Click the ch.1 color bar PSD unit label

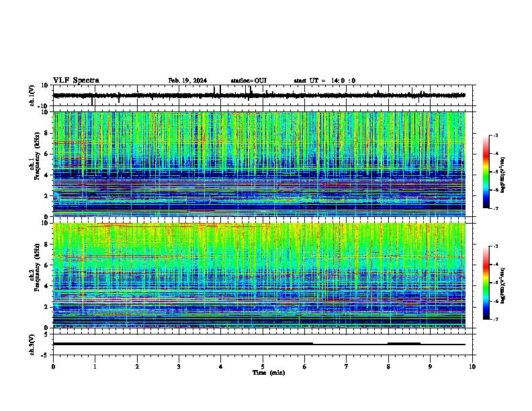(x=503, y=175)
